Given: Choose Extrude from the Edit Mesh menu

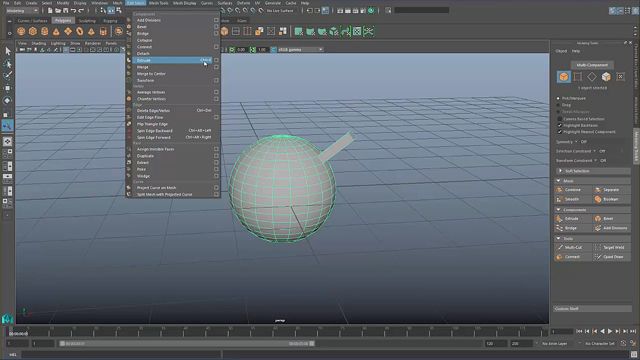Looking at the screenshot, I should pyautogui.click(x=173, y=60).
